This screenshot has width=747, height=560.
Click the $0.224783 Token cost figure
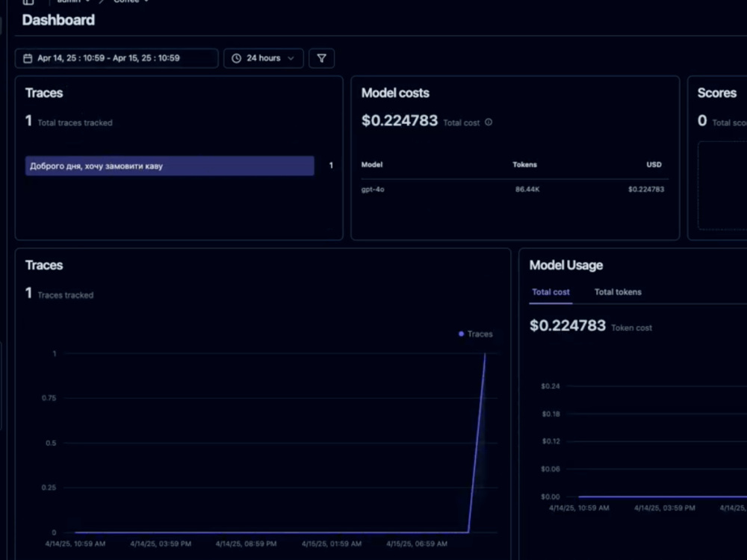click(x=568, y=326)
